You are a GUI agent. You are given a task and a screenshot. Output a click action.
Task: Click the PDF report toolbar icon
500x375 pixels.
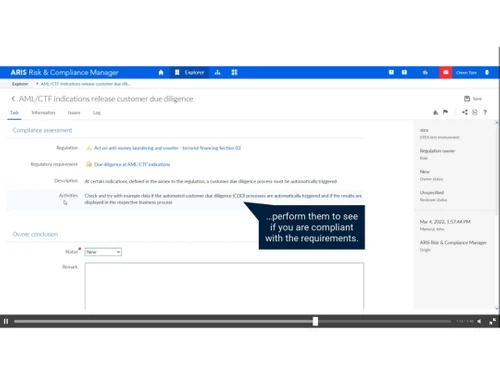coord(475,112)
